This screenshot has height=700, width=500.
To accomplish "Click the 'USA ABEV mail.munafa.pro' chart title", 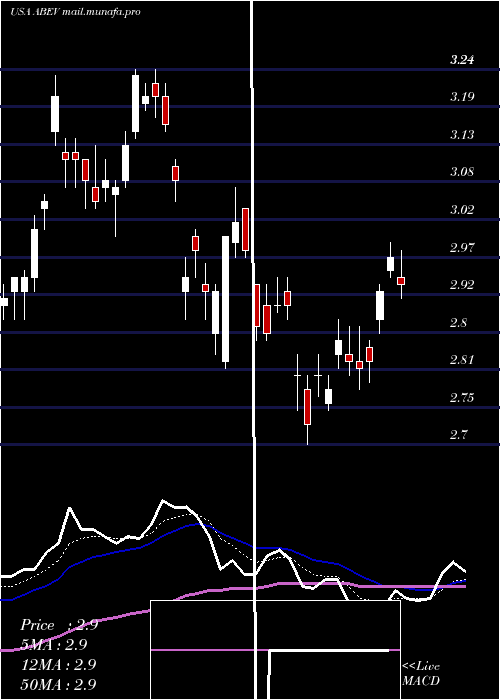I will click(75, 12).
